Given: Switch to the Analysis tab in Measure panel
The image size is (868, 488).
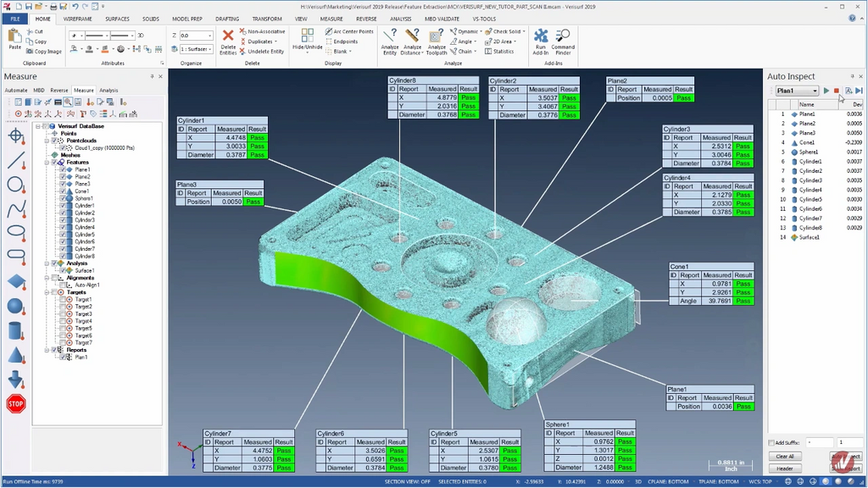Looking at the screenshot, I should [x=108, y=90].
